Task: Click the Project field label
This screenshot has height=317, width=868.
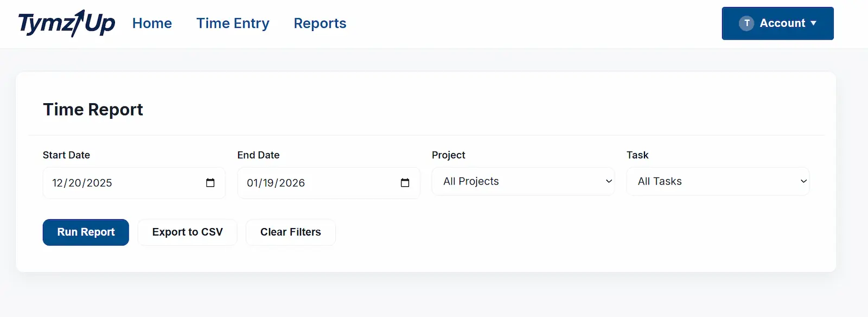Action: (x=448, y=155)
